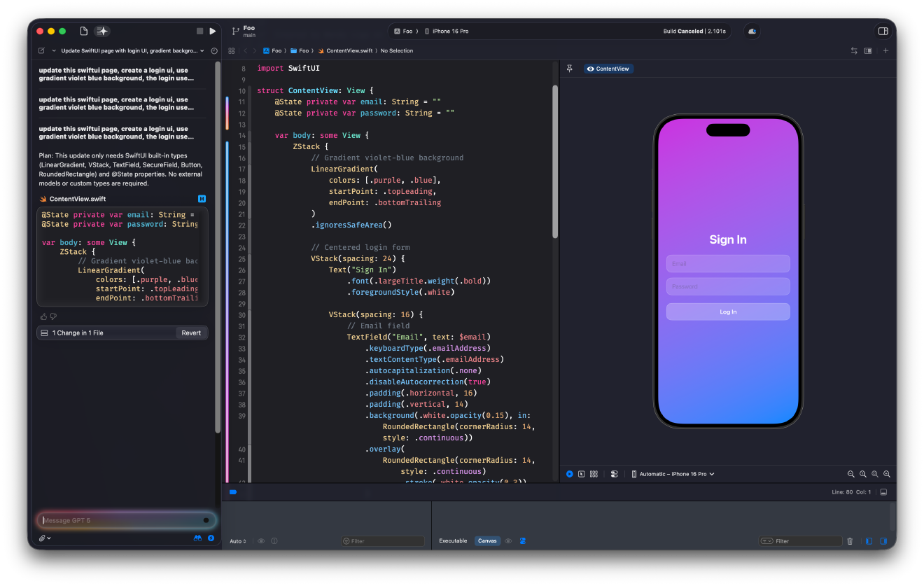Screen dimensions: 924x586
Task: Attach a file via the paperclip icon
Action: click(x=41, y=538)
